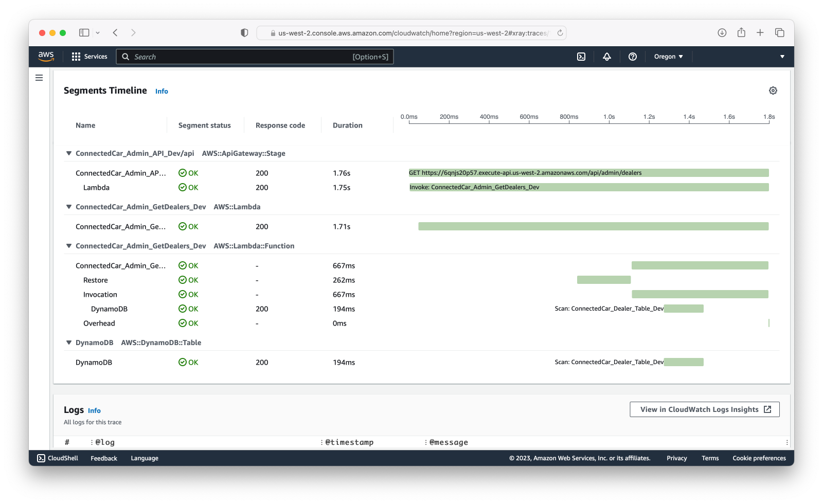Screen dimensions: 823x504
Task: Collapse ConnectedCar_Admin_API_Dev/api segment group
Action: pos(69,153)
